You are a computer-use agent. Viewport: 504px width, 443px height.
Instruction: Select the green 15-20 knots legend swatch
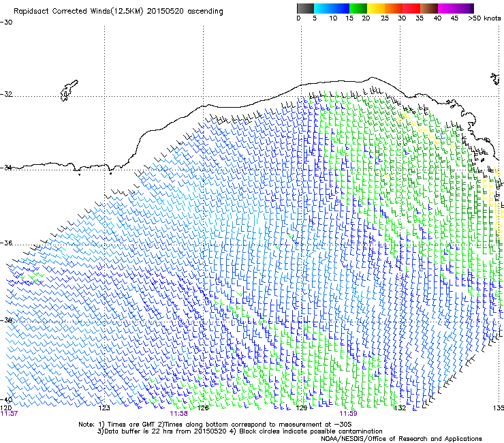[358, 8]
